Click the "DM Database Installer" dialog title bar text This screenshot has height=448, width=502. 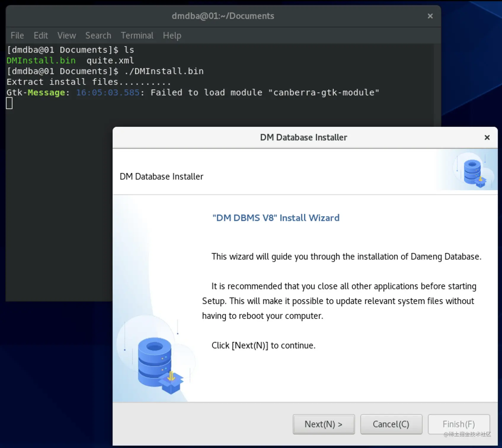304,137
